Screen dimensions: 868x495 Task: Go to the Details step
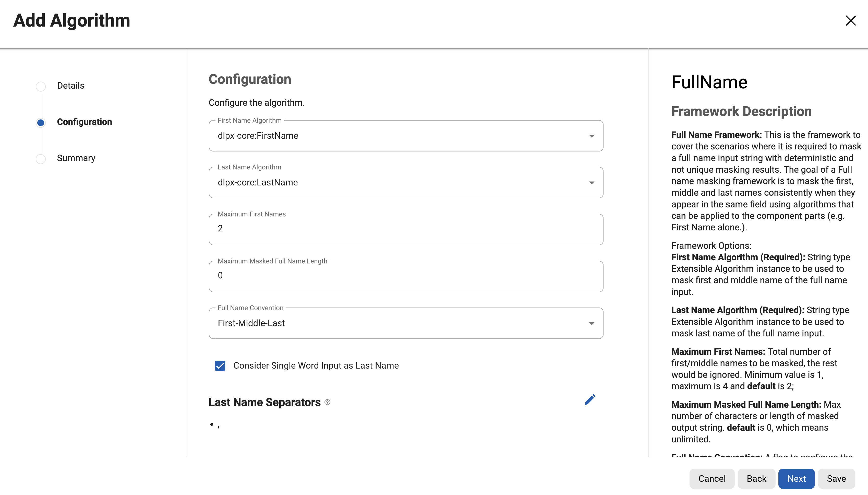(x=71, y=86)
